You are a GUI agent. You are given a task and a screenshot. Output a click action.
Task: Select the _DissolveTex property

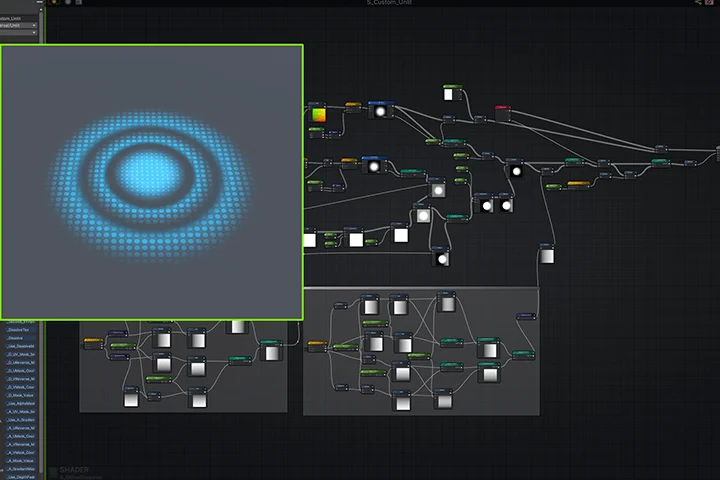coord(21,330)
